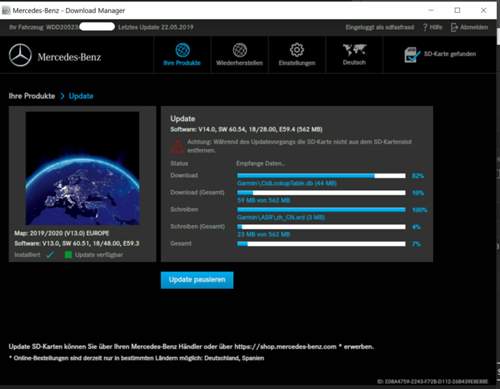Viewport: 500px width, 389px height.
Task: Click the Installiert label
Action: pyautogui.click(x=27, y=255)
